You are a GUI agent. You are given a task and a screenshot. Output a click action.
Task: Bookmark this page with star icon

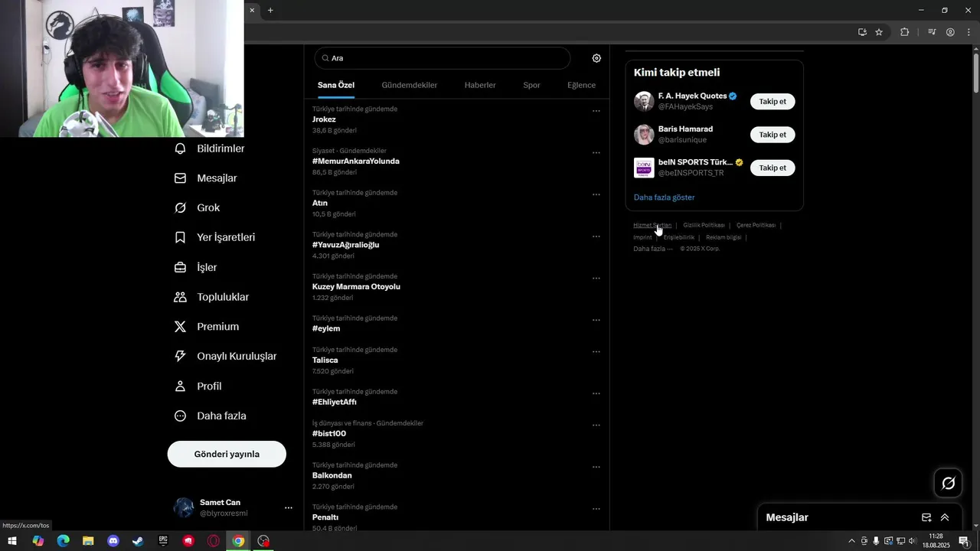click(x=879, y=32)
